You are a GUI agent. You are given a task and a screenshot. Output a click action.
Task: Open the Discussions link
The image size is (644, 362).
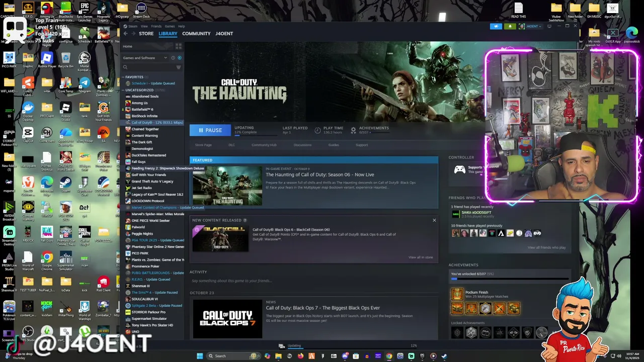click(302, 145)
